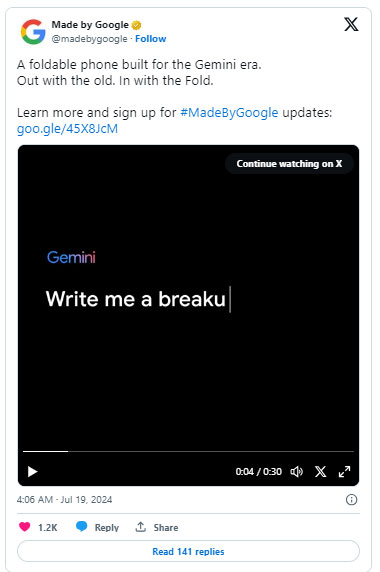This screenshot has width=380, height=572.
Task: Click Read 141 replies button
Action: coord(188,551)
